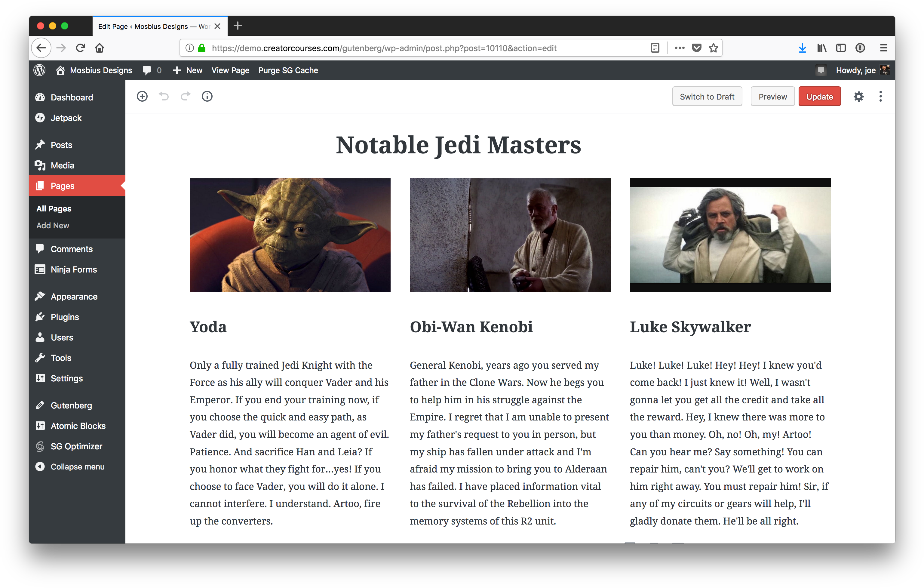Select the Yoda image
This screenshot has height=588, width=924.
point(290,235)
